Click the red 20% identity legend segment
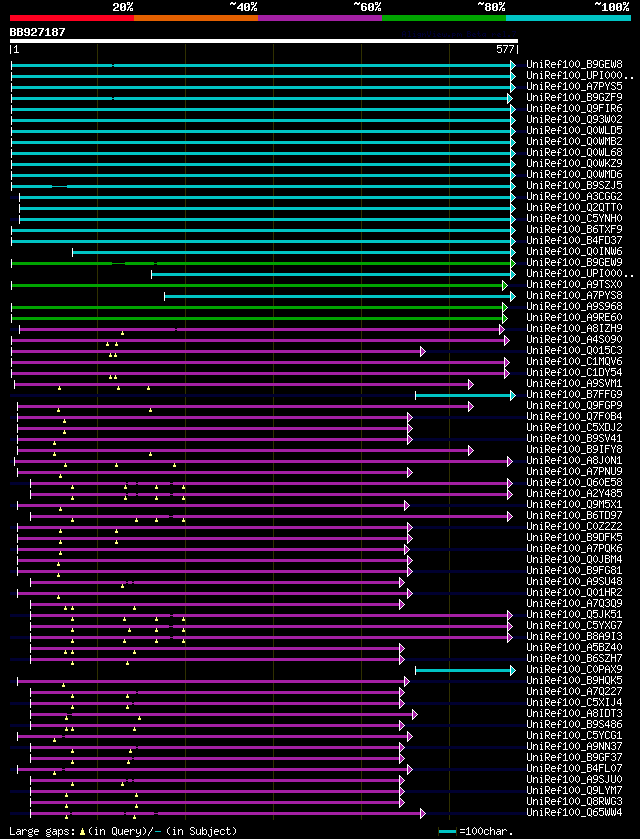The width and height of the screenshot is (640, 839). (72, 18)
